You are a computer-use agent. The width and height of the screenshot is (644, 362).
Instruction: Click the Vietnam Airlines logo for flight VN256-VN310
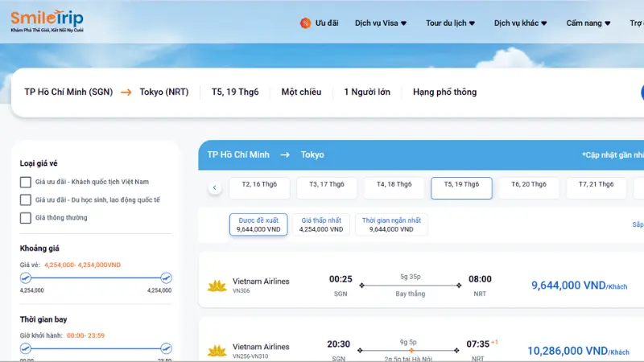point(217,350)
